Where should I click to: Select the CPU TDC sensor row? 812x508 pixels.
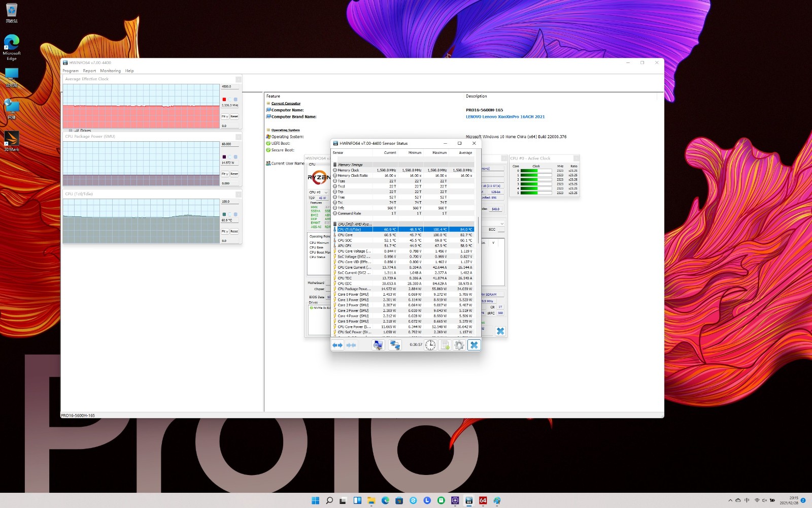point(403,278)
